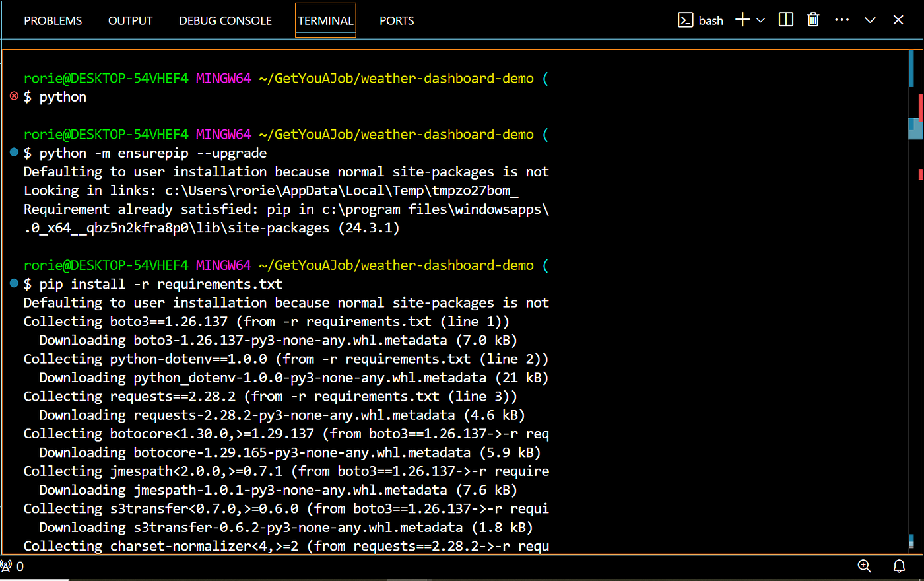Click the 'Collecting charset-normalizer' line

[x=286, y=546]
